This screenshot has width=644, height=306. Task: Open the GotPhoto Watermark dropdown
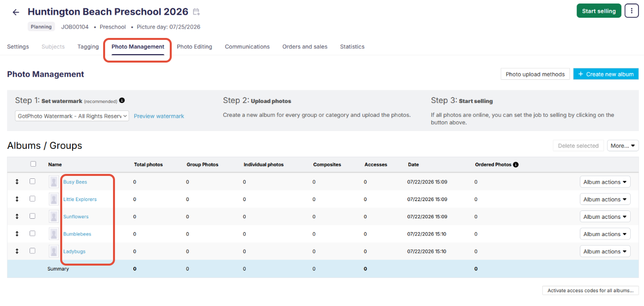72,116
